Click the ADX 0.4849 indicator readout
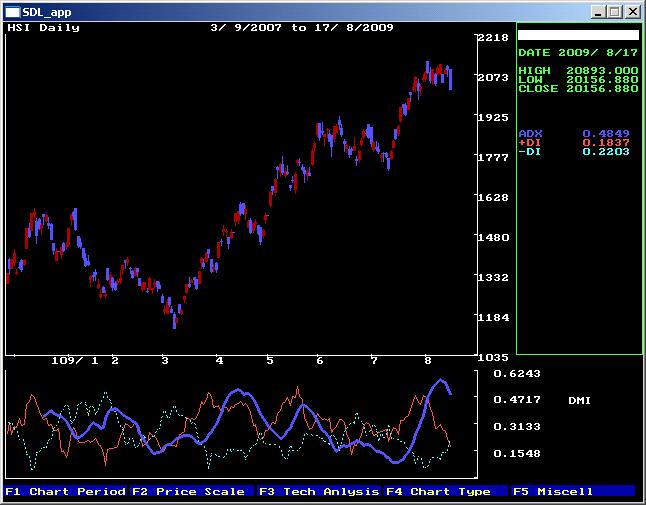The image size is (646, 505). click(574, 133)
